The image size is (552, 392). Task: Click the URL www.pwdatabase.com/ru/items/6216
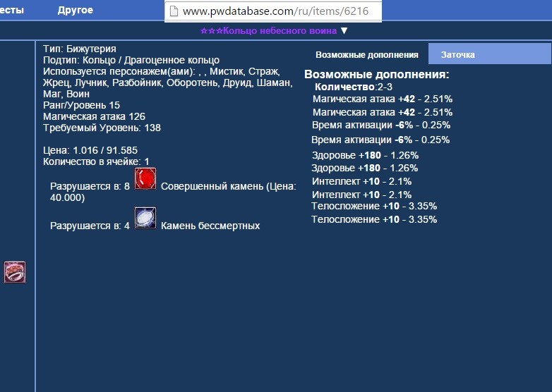pyautogui.click(x=275, y=11)
